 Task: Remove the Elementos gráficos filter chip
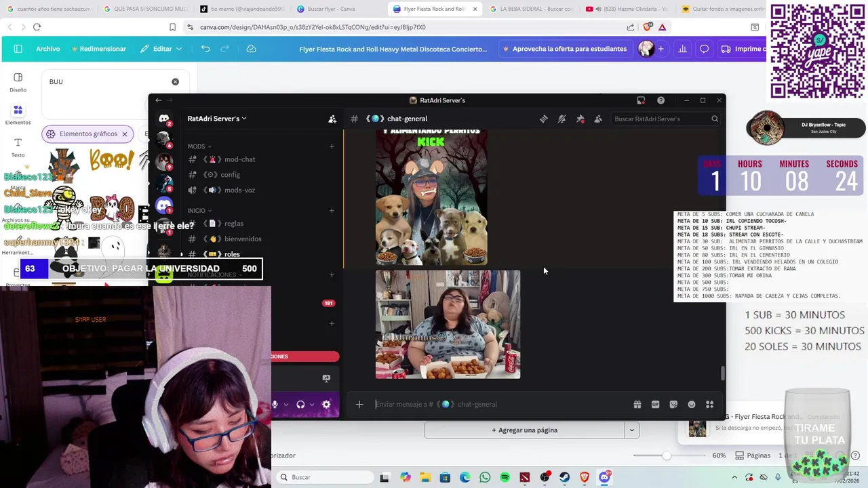click(125, 134)
